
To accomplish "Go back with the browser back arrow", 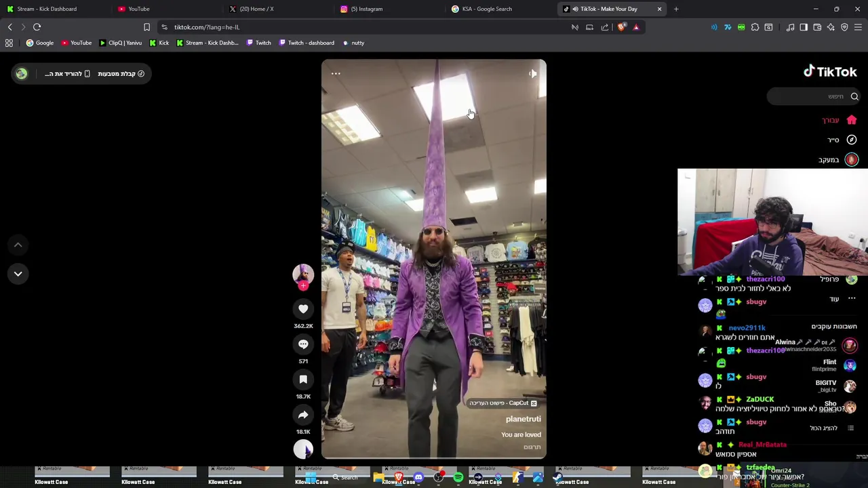I will point(10,27).
